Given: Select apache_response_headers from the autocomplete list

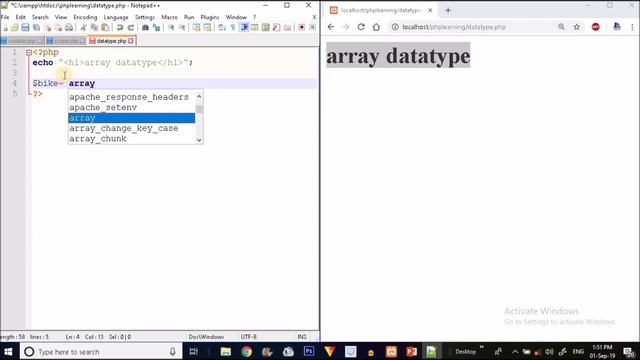Looking at the screenshot, I should [x=131, y=97].
